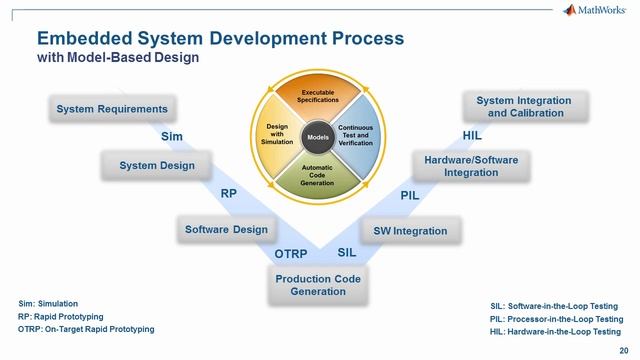Image resolution: width=640 pixels, height=360 pixels.
Task: Select the Continuous Test and Verification segment
Action: click(356, 135)
